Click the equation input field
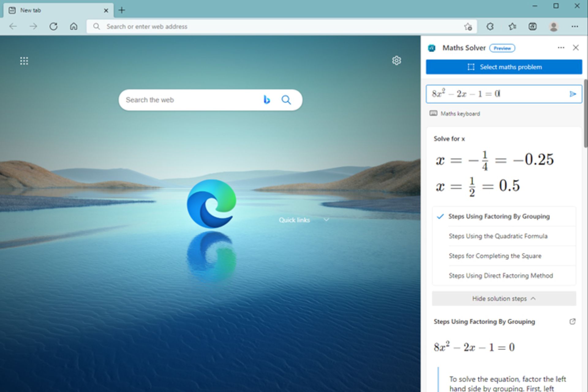The width and height of the screenshot is (588, 392). coord(504,94)
